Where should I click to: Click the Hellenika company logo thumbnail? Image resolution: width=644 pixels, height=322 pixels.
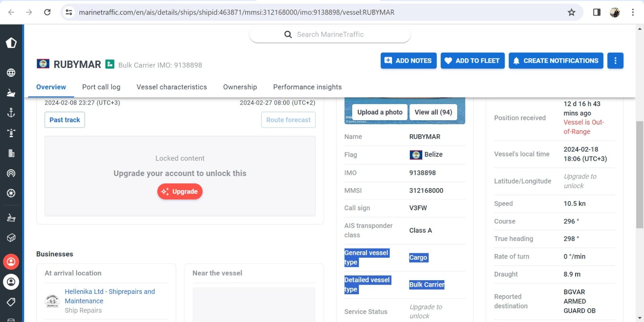52,301
